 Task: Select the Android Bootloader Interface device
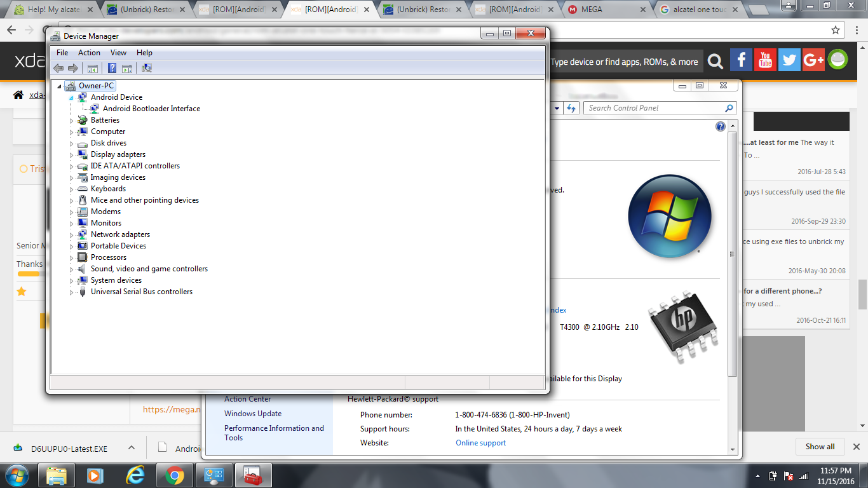point(151,109)
